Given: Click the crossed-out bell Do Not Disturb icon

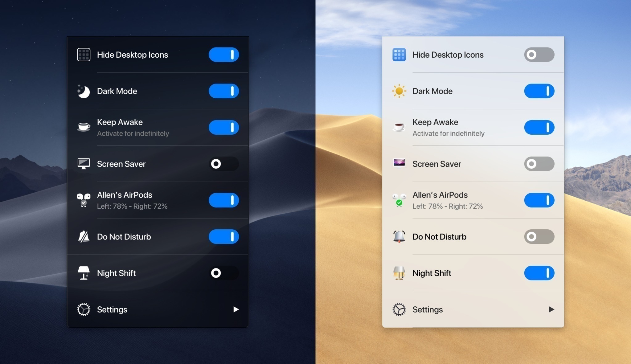Looking at the screenshot, I should coord(83,237).
